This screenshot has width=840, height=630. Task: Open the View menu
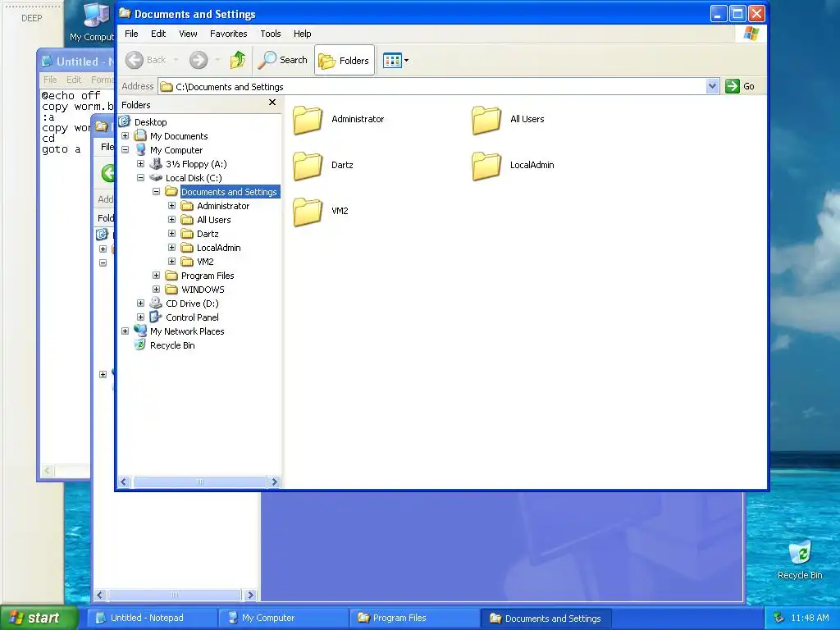[188, 33]
